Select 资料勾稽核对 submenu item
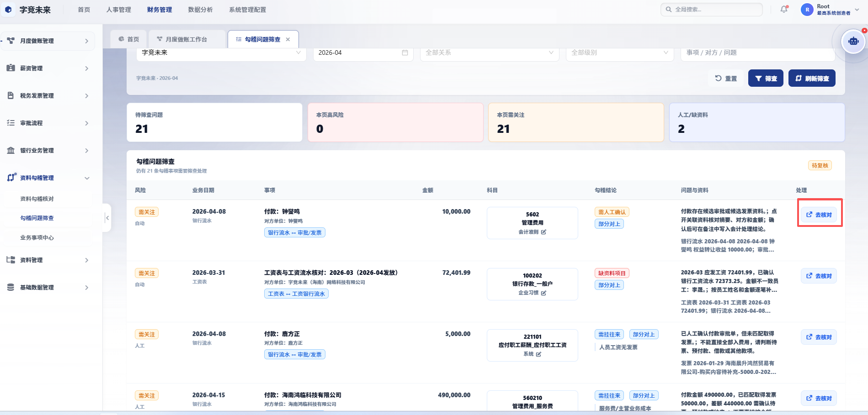The image size is (868, 415). pos(37,199)
